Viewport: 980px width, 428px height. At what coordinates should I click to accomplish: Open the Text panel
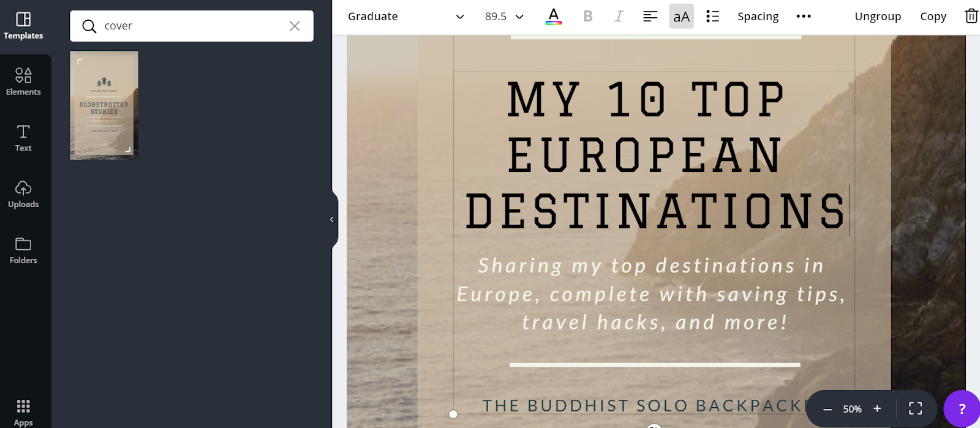[x=23, y=138]
